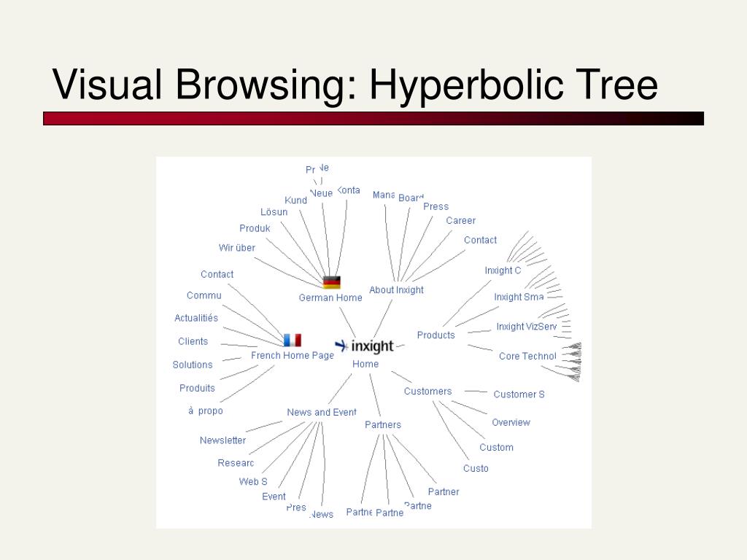Click the Board node
Screen dimensions: 747x560
pyautogui.click(x=411, y=198)
